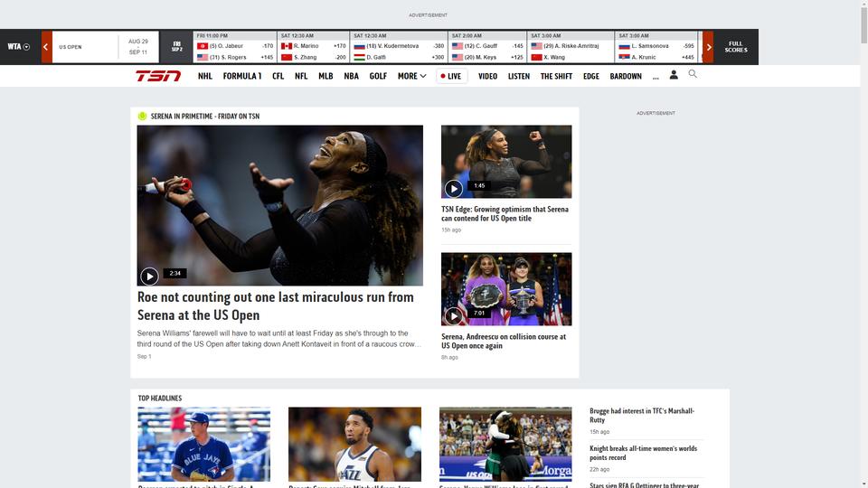This screenshot has width=868, height=488.
Task: Click the FULL SCORES button
Action: pos(736,47)
